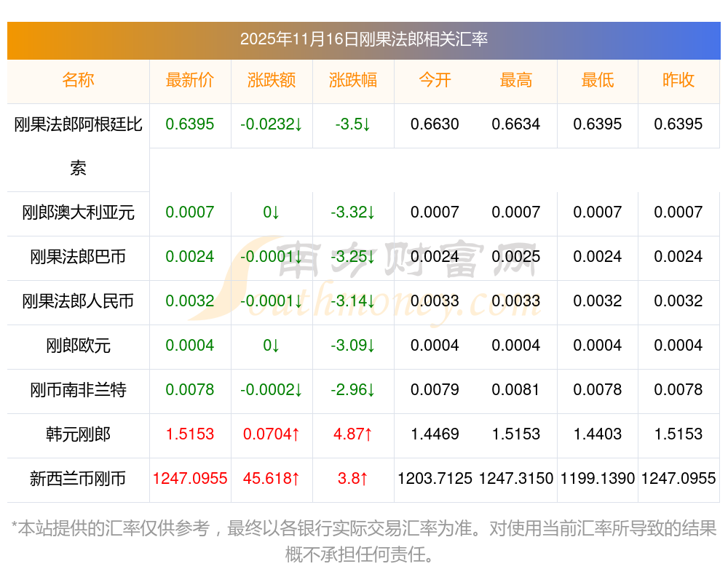Click 刚果法郎人民币 opening price 0.0033

435,301
